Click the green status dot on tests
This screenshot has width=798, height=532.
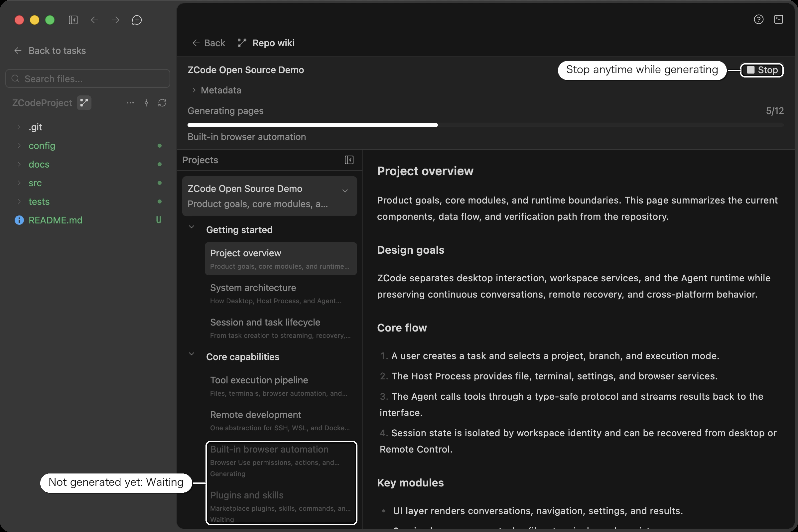[160, 201]
